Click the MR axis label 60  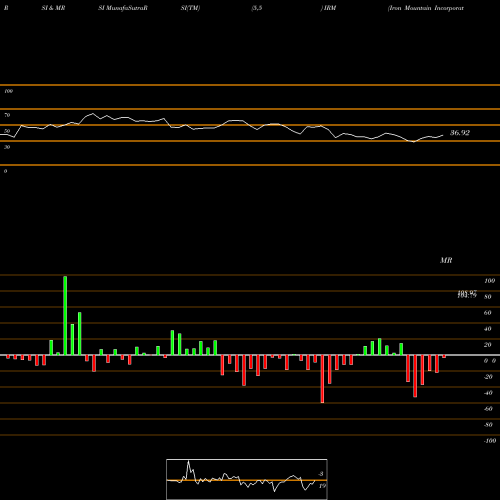pyautogui.click(x=488, y=313)
